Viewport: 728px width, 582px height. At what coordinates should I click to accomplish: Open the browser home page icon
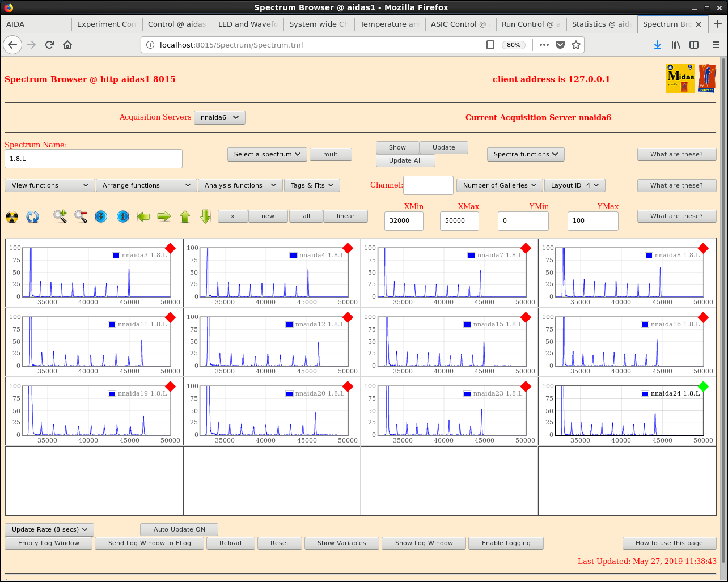point(67,45)
